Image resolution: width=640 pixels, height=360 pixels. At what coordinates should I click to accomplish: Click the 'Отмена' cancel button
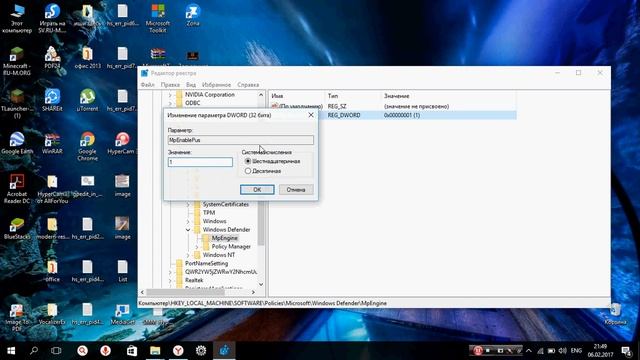pyautogui.click(x=296, y=189)
